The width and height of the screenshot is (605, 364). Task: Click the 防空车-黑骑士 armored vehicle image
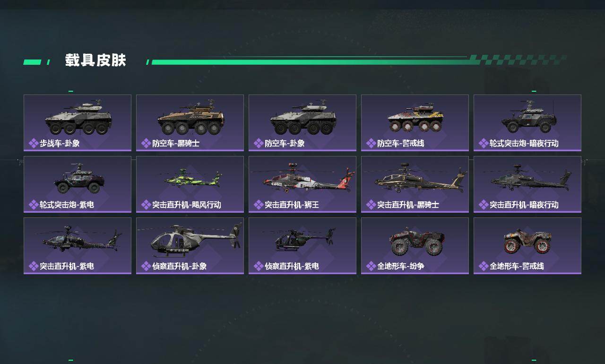(190, 117)
